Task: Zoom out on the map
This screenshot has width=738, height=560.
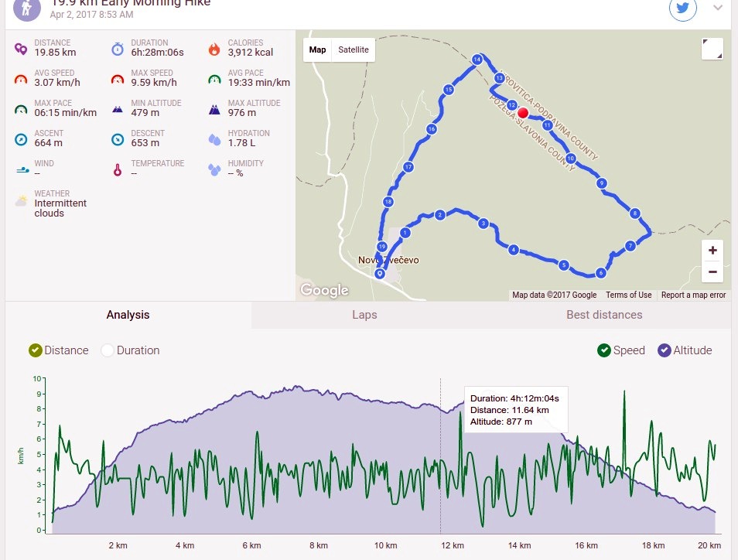Action: 712,272
